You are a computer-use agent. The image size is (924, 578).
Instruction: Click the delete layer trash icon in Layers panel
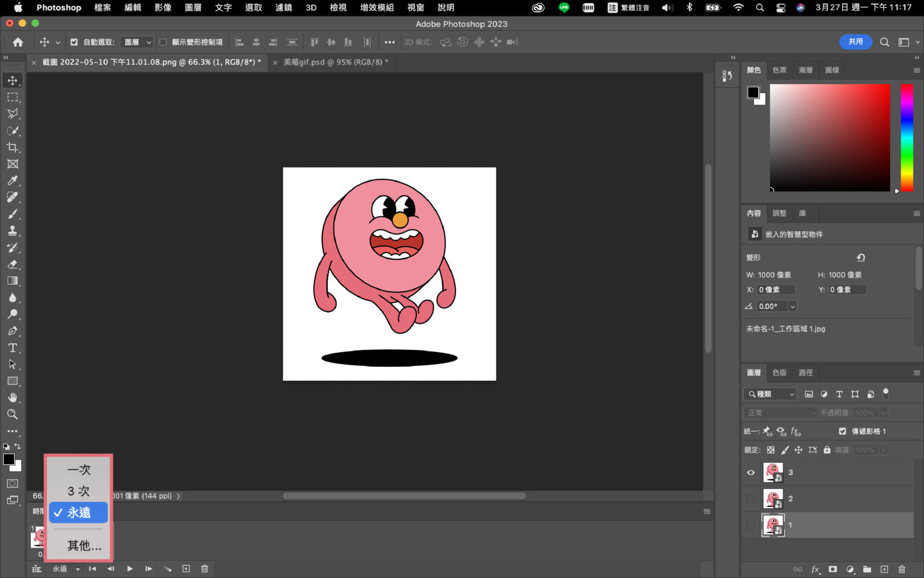902,569
